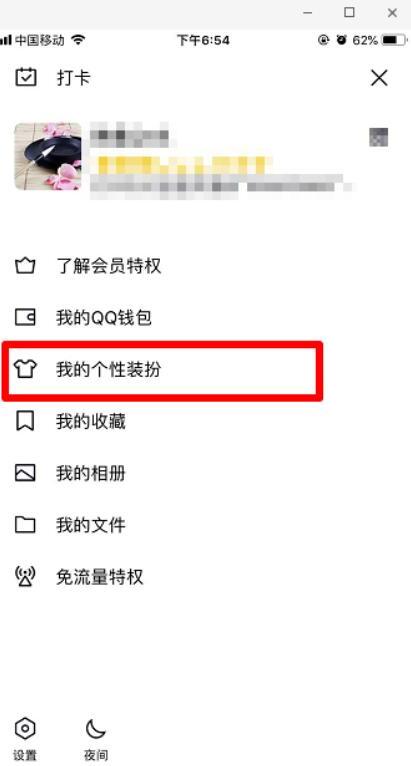Click the profile avatar thumbnail

click(48, 156)
